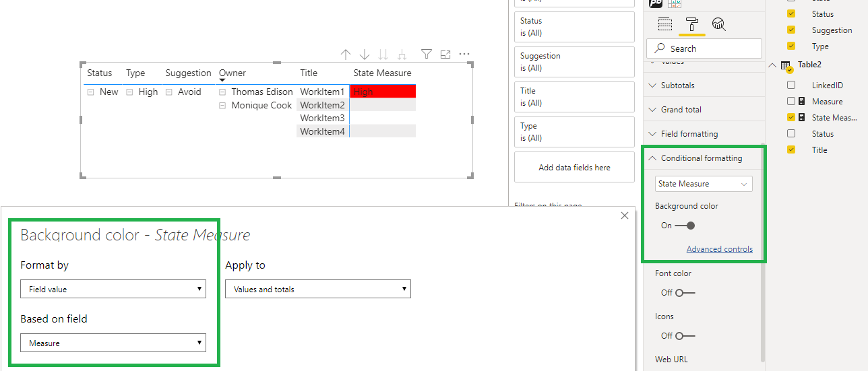The width and height of the screenshot is (868, 371).
Task: Select the WorkItem2 cell
Action: [323, 105]
